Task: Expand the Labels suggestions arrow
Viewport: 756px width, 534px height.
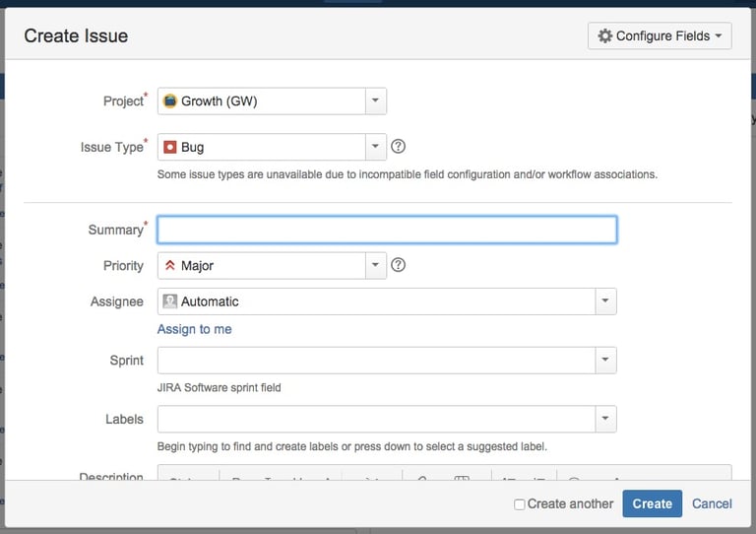Action: pos(605,420)
